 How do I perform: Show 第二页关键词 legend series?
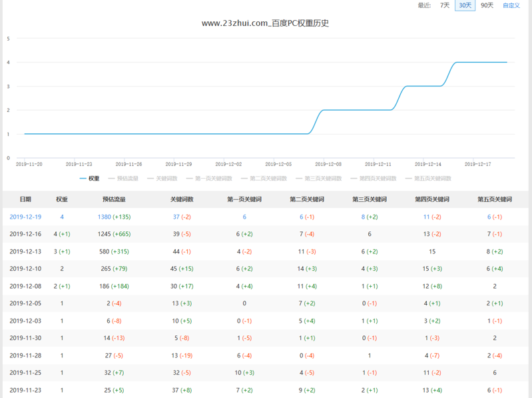click(x=264, y=178)
